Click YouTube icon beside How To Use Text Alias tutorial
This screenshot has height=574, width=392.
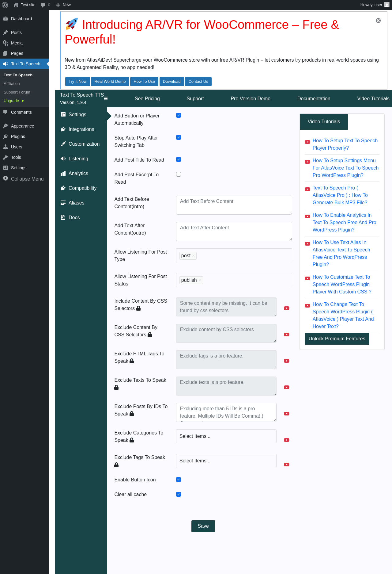pos(307,244)
